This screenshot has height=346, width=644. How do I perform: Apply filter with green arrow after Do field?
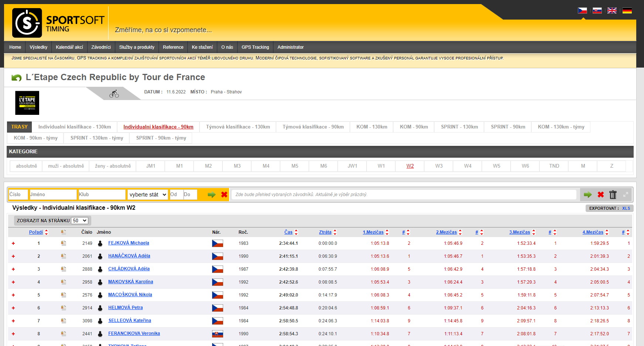[212, 195]
